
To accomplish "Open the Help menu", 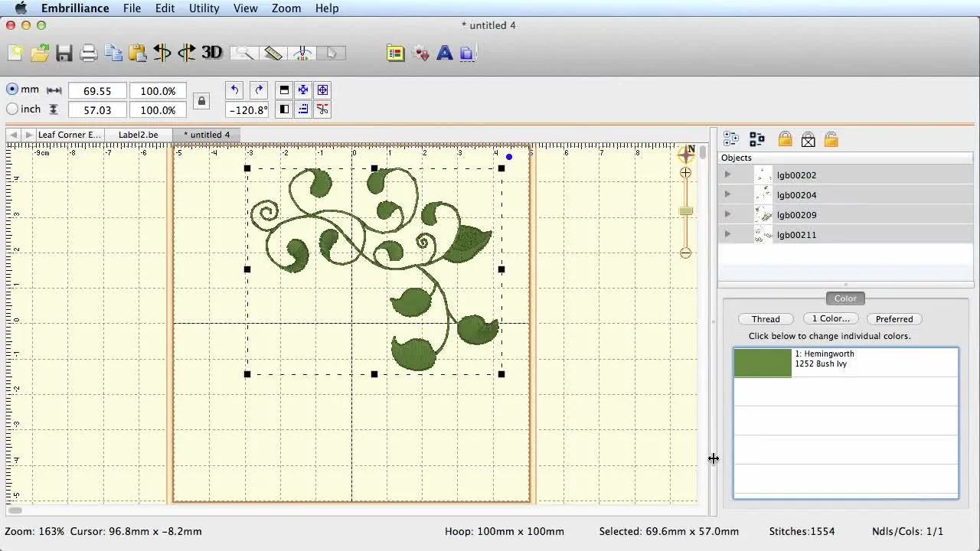I will click(327, 8).
